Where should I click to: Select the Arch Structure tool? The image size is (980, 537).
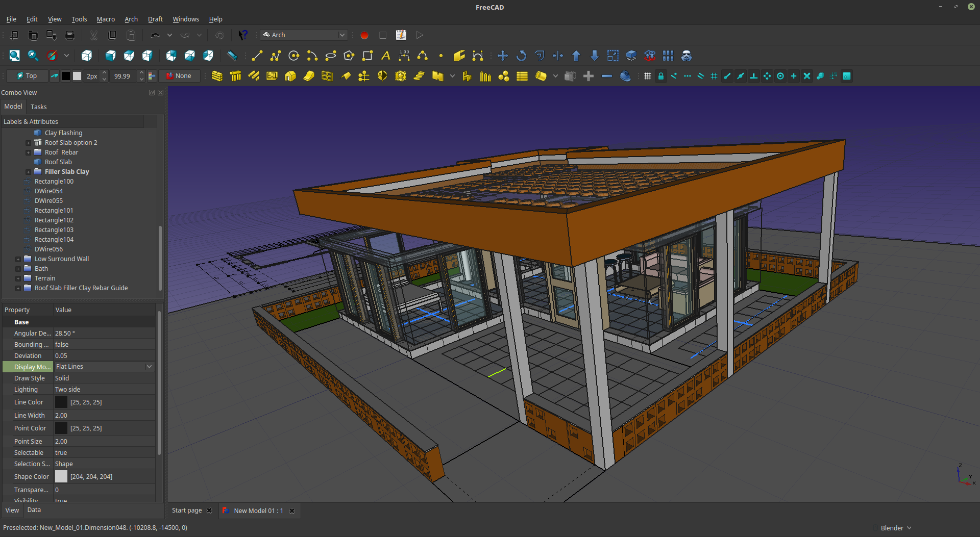[235, 75]
